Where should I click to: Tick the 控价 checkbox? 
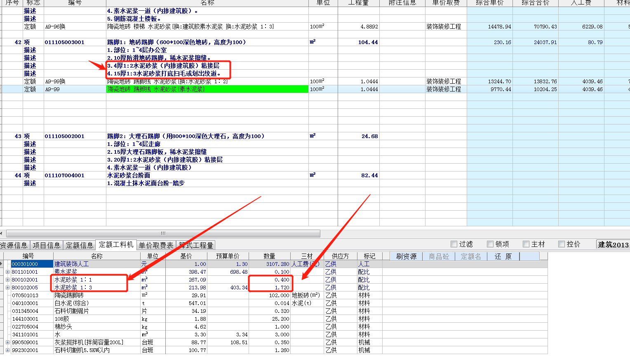pyautogui.click(x=562, y=244)
